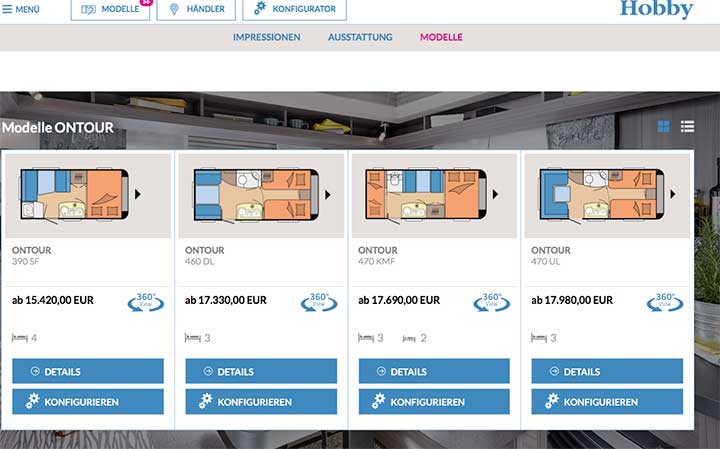720x449 pixels.
Task: Click the price ab 17.980,00 EUR
Action: (572, 300)
